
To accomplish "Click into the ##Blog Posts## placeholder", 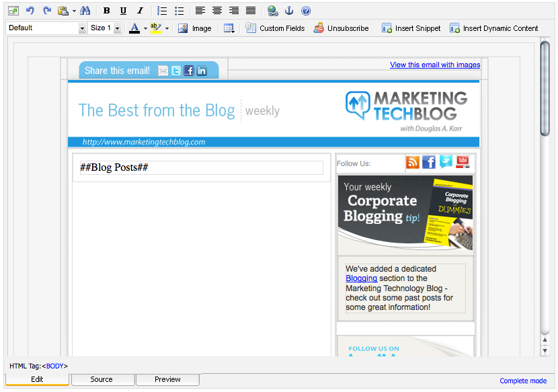I will coord(202,167).
